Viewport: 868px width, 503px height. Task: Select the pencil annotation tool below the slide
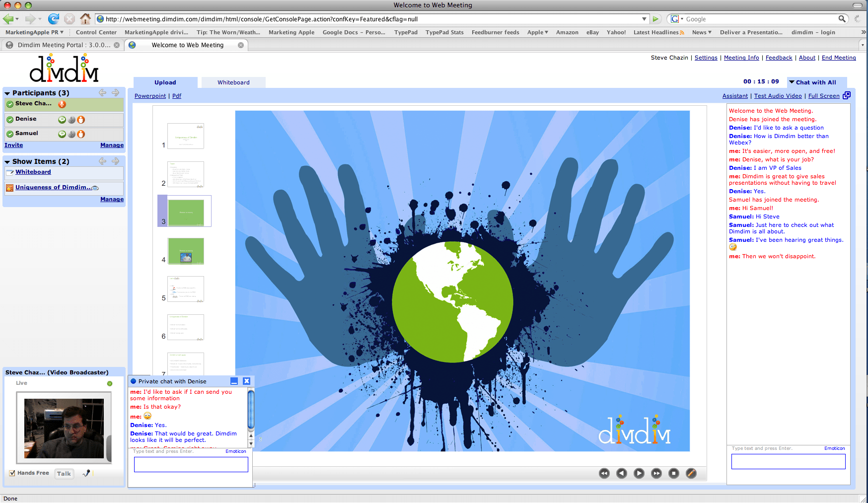tap(691, 473)
